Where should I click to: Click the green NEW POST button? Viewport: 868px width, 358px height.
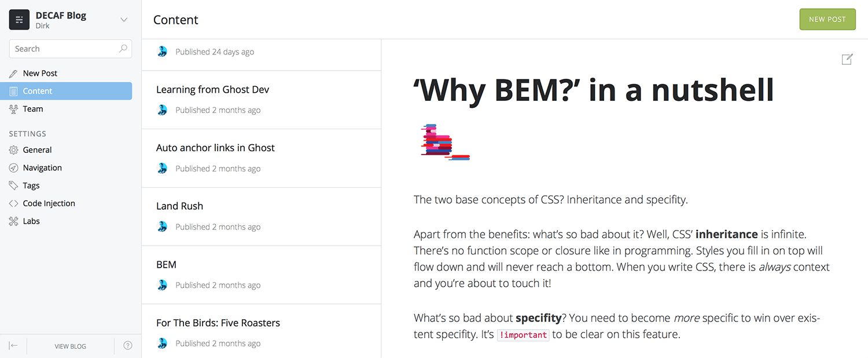tap(827, 19)
